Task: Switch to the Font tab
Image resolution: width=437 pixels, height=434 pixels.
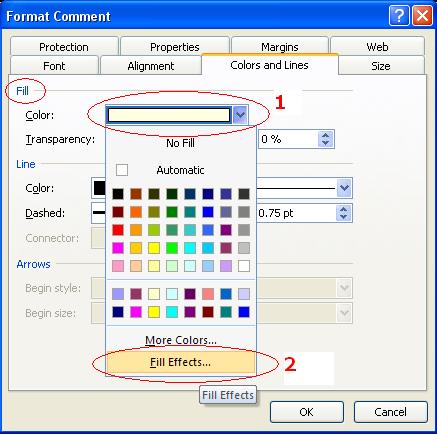Action: [x=54, y=66]
